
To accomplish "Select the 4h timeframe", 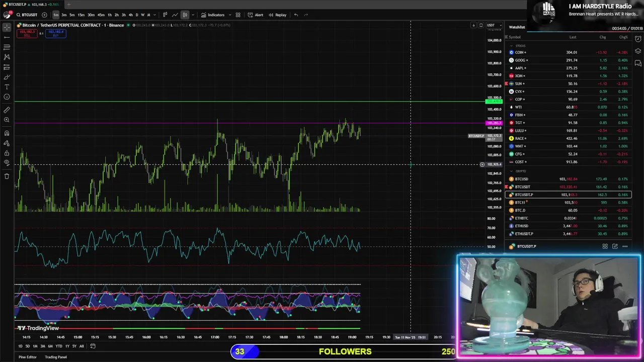I will click(130, 15).
